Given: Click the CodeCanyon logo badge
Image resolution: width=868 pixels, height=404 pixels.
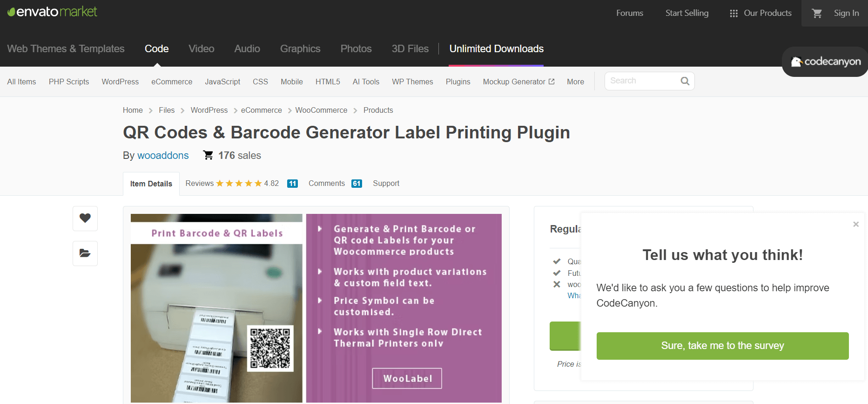Looking at the screenshot, I should tap(826, 62).
